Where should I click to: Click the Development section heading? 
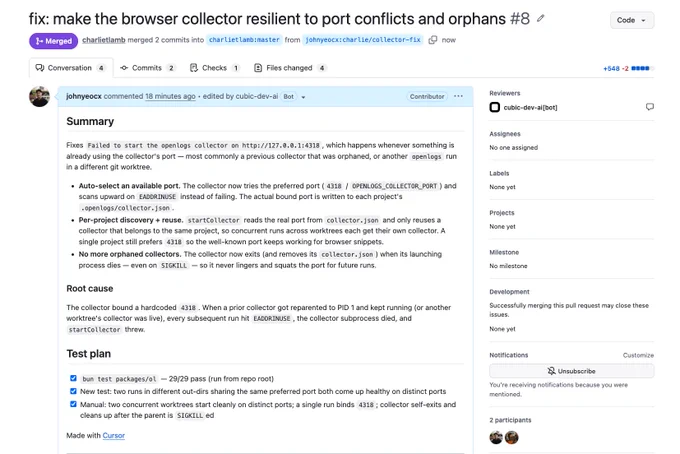point(510,292)
